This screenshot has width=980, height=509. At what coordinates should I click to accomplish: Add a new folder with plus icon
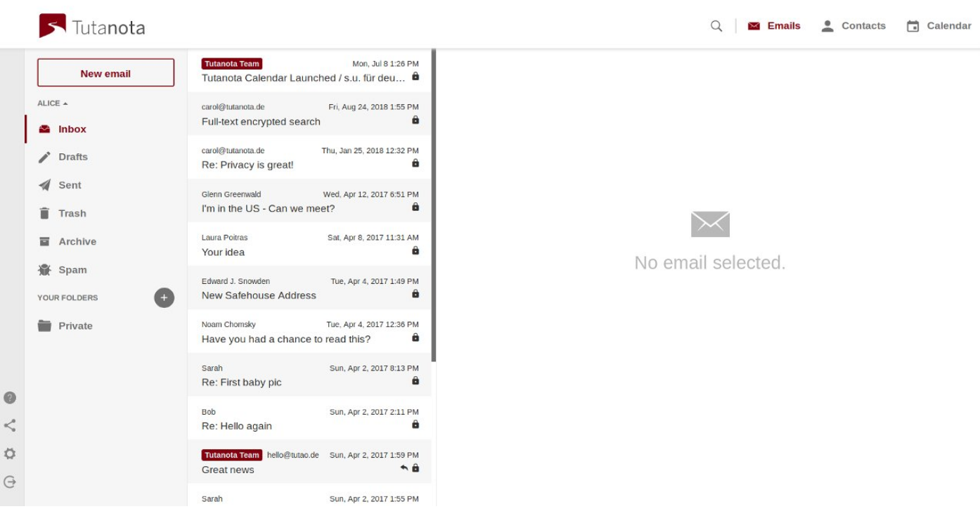pyautogui.click(x=164, y=298)
